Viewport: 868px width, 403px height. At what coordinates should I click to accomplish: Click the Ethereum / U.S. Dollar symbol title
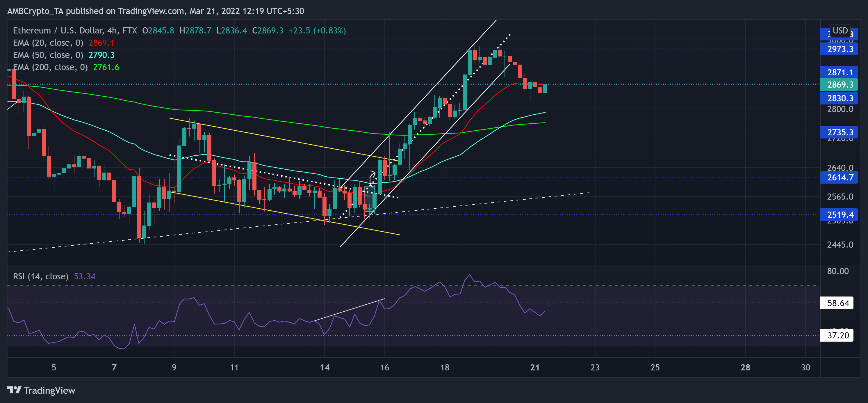click(x=75, y=31)
